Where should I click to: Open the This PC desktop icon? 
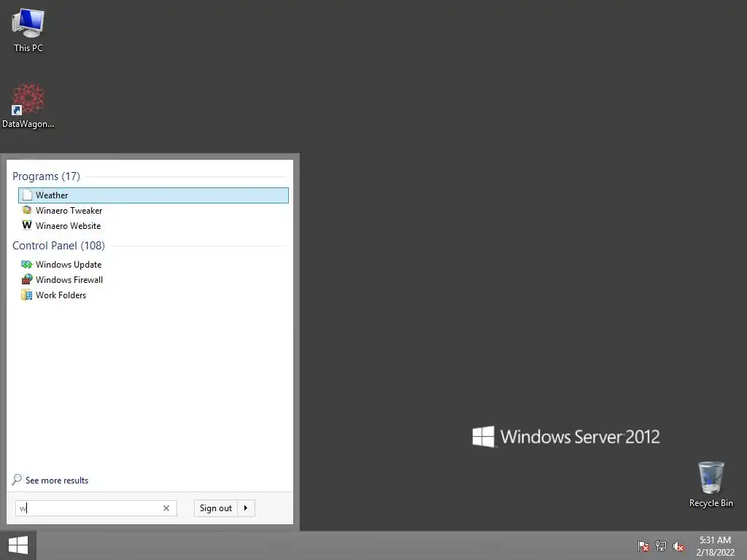pyautogui.click(x=28, y=30)
